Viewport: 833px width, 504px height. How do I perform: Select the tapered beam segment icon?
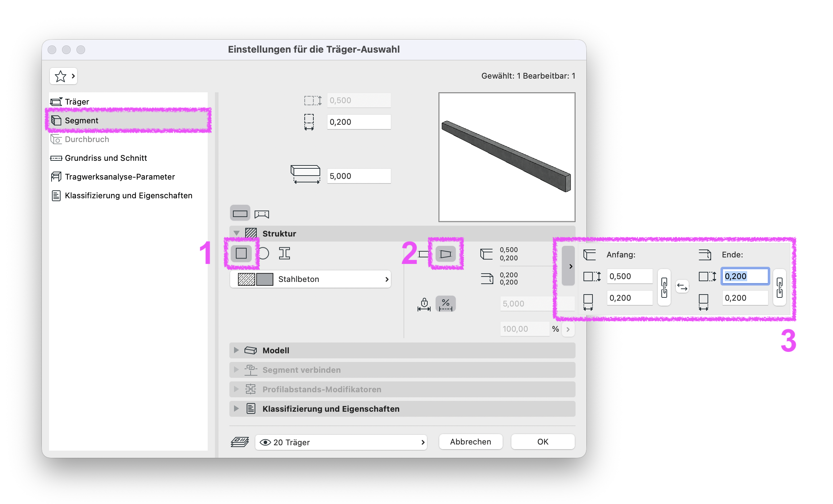[x=445, y=254]
